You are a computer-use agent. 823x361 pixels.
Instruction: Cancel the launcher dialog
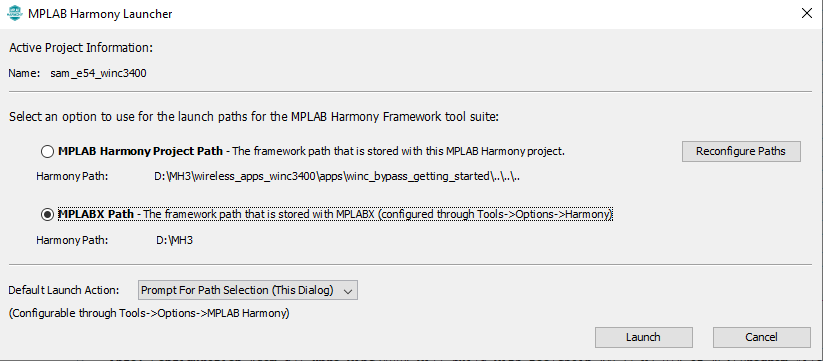tap(761, 337)
